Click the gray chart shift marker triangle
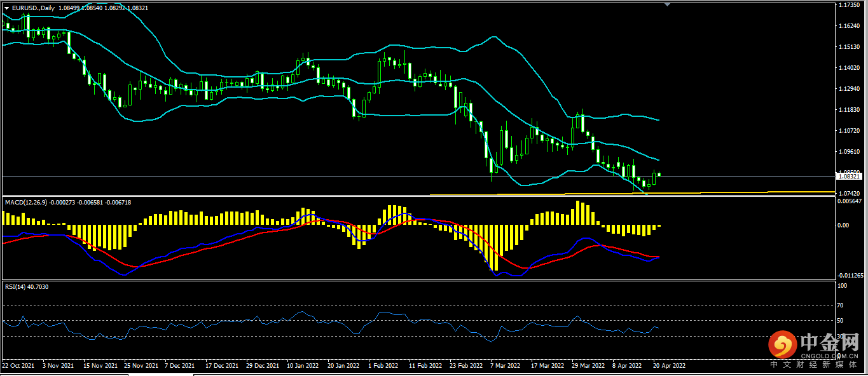Screen dimensions: 868x376 tap(667, 4)
